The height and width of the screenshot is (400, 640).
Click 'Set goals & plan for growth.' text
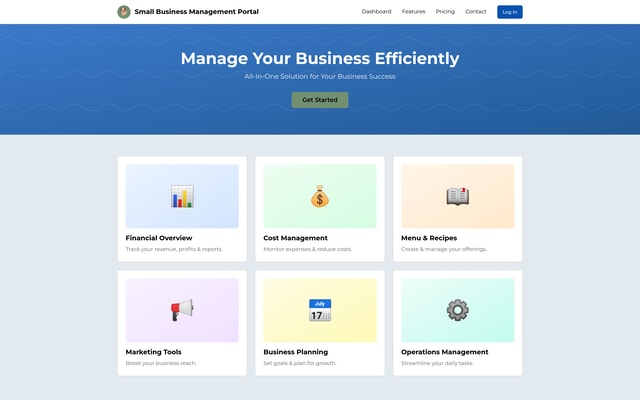click(300, 363)
